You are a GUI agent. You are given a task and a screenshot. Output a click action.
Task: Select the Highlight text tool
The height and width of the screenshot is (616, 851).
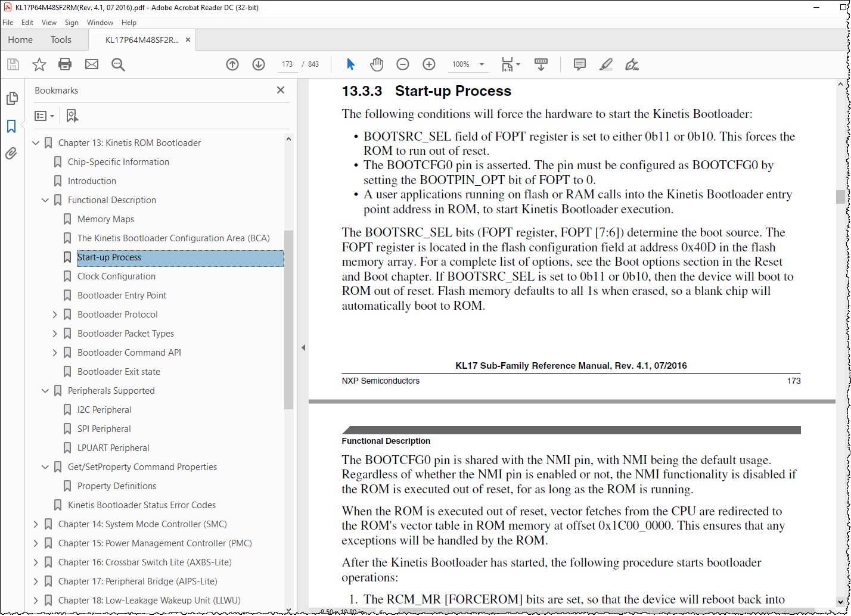[605, 64]
